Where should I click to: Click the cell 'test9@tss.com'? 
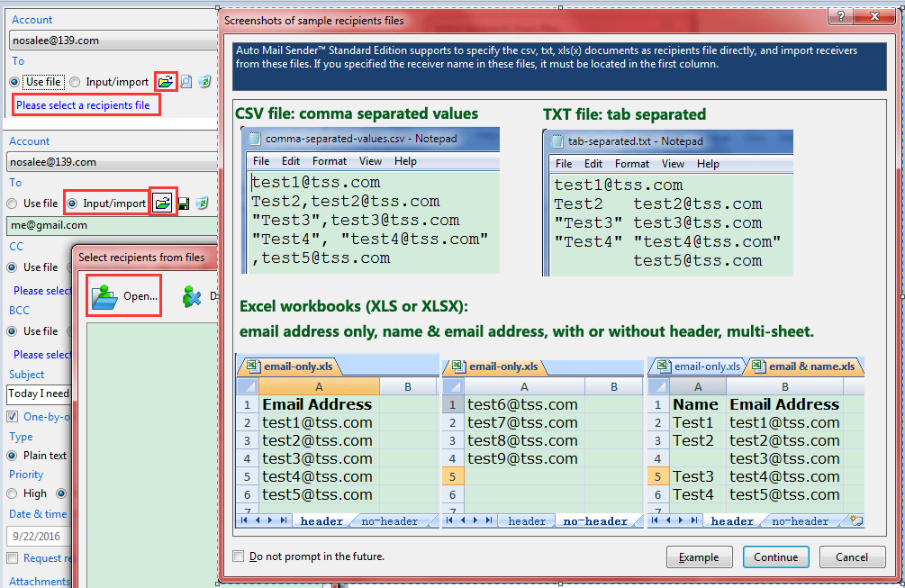click(x=525, y=458)
